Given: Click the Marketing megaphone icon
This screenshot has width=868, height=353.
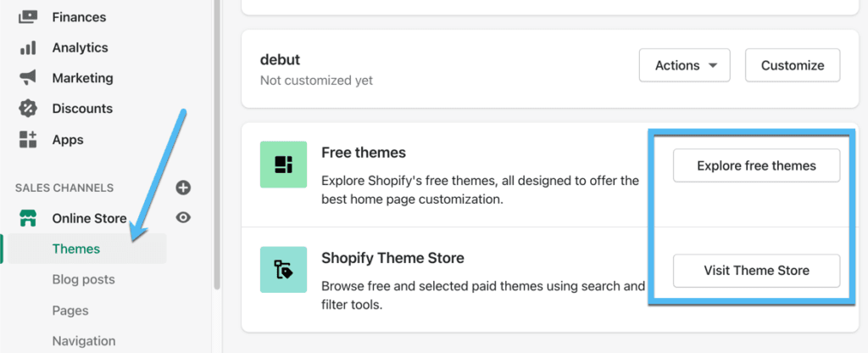Looking at the screenshot, I should pos(28,78).
